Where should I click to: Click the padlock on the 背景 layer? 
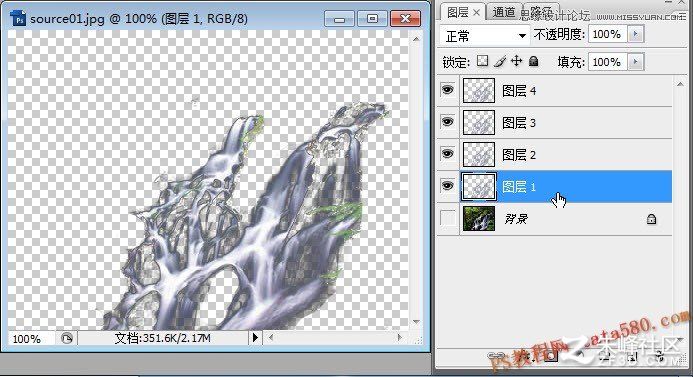coord(651,219)
